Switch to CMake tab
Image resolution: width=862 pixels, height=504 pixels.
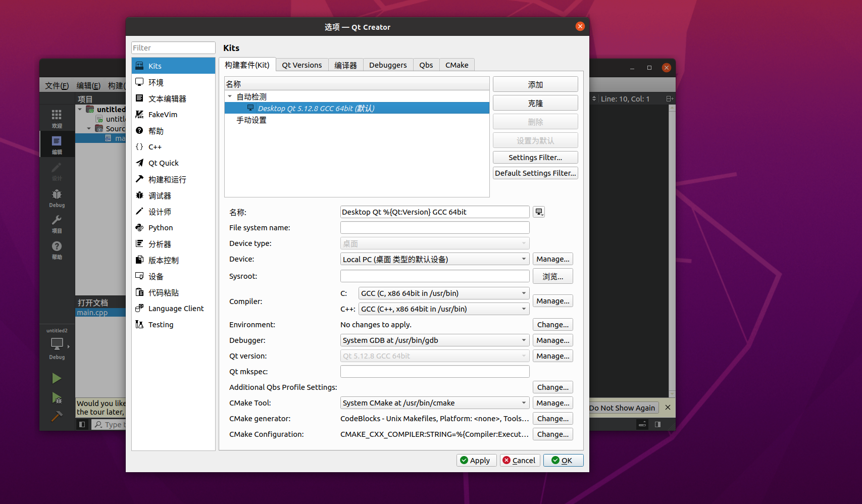[457, 65]
